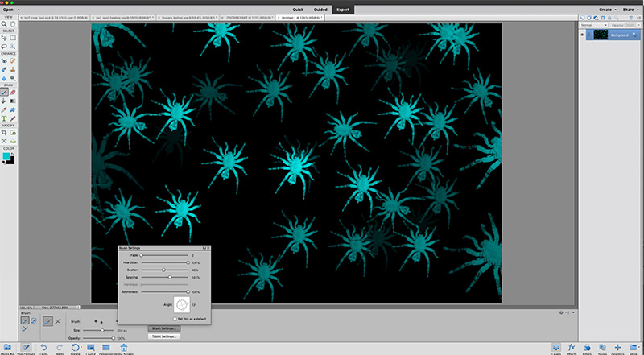Viewport: 644px width, 355px height.
Task: Select the Sponge tool
Action: [13, 78]
